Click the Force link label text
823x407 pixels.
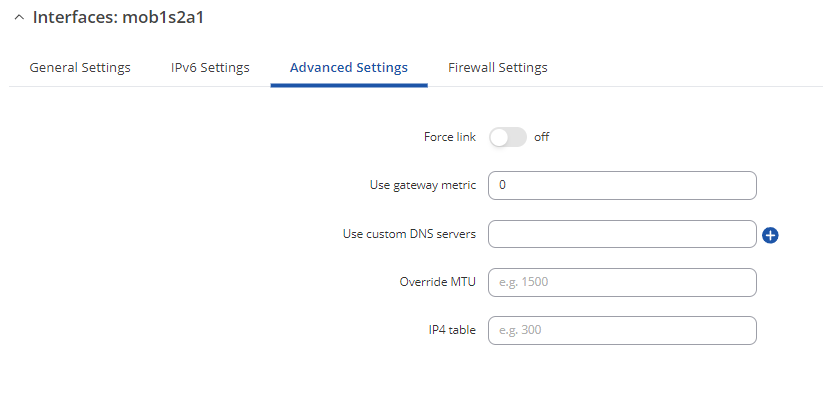pyautogui.click(x=450, y=137)
